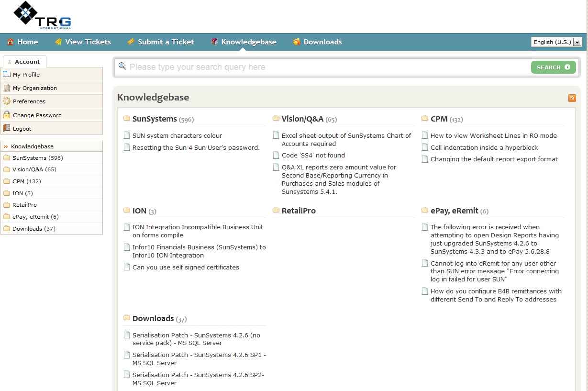Image resolution: width=588 pixels, height=391 pixels.
Task: Open ePay, eRemit category heading
Action: click(455, 211)
